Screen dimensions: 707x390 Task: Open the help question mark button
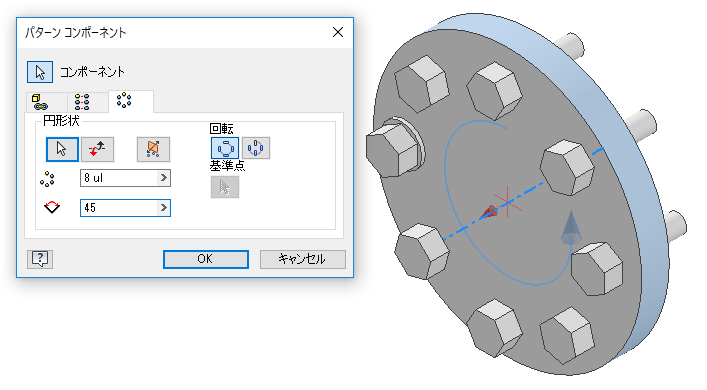pos(40,259)
